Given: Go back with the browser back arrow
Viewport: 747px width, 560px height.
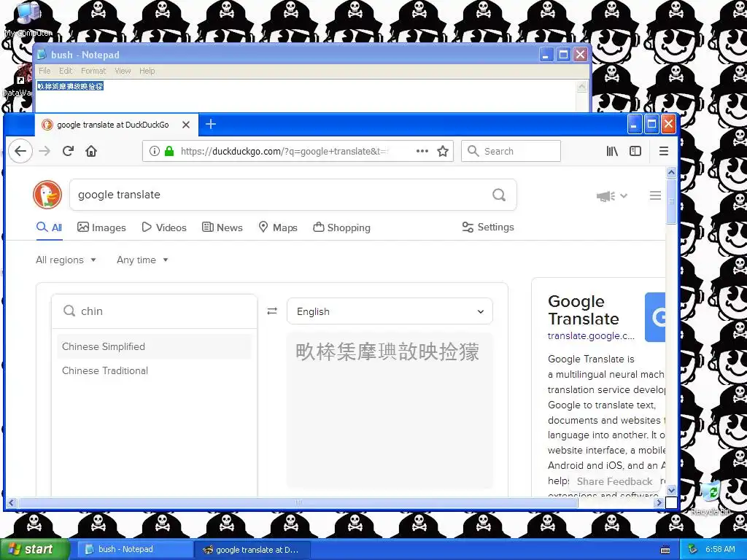Looking at the screenshot, I should [x=20, y=151].
